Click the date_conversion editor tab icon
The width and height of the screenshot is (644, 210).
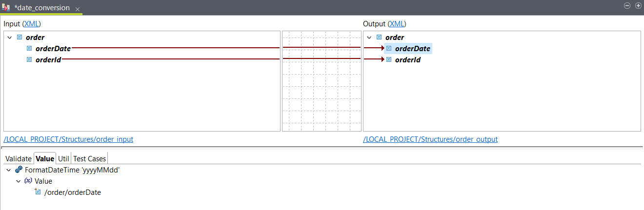pyautogui.click(x=6, y=8)
